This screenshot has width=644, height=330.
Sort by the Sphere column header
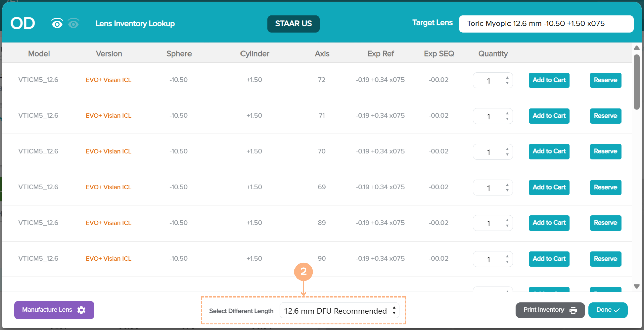tap(179, 54)
